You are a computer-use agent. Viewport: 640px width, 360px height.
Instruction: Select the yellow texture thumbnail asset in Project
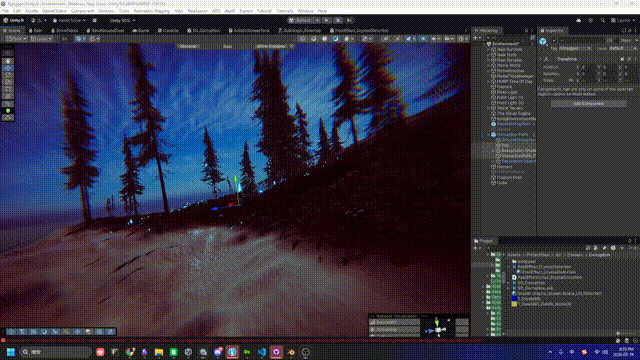(x=514, y=304)
